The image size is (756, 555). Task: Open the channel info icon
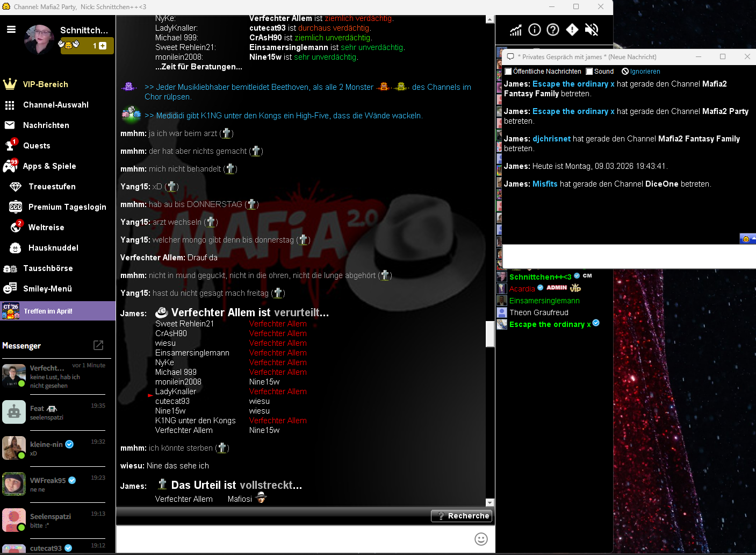coord(534,30)
